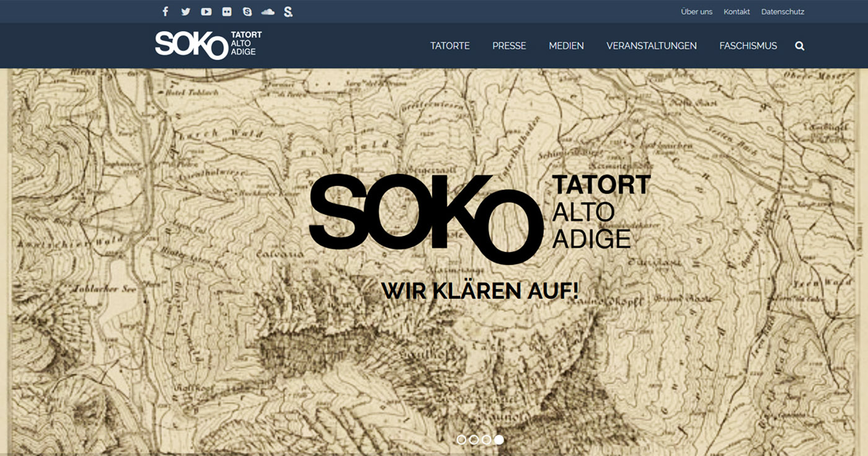Open the YouTube channel icon

click(x=206, y=11)
